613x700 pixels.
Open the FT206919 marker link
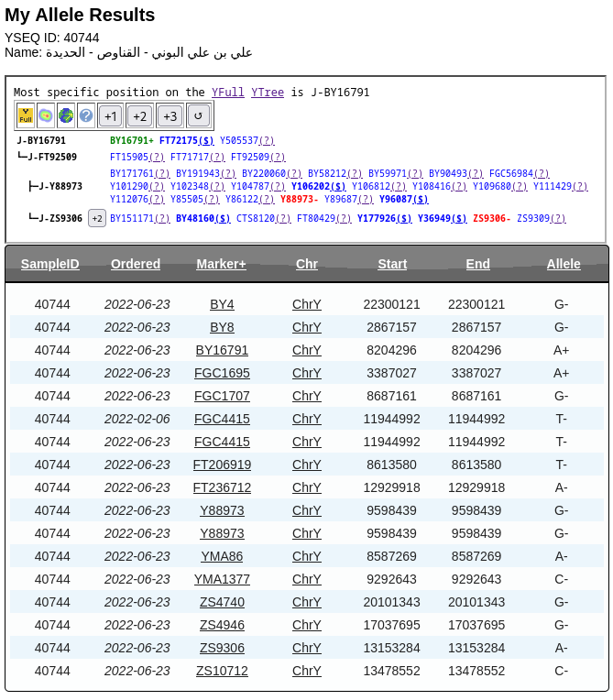point(222,465)
